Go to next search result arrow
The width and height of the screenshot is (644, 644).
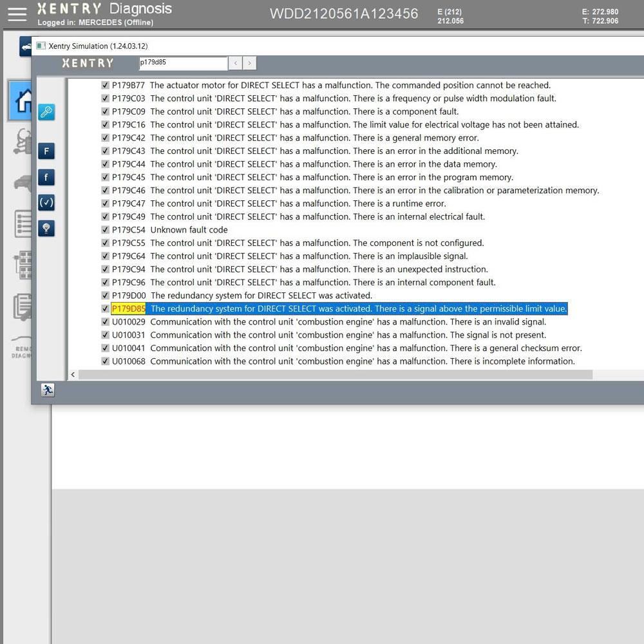coord(249,63)
